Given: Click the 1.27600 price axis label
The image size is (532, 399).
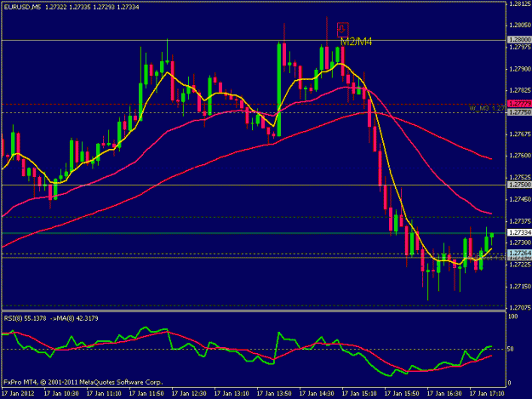Looking at the screenshot, I should pos(520,156).
